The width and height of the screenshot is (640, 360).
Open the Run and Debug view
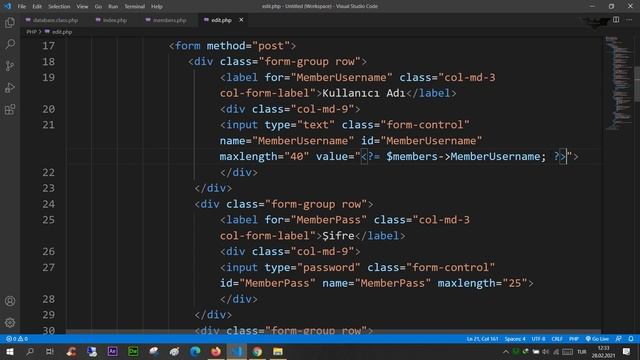pyautogui.click(x=10, y=87)
